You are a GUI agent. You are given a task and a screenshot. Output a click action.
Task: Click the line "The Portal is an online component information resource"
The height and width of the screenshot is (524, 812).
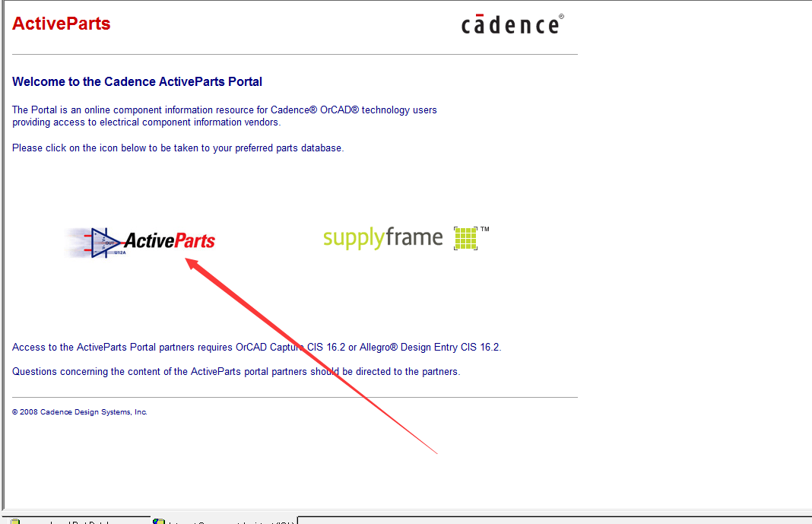click(133, 110)
